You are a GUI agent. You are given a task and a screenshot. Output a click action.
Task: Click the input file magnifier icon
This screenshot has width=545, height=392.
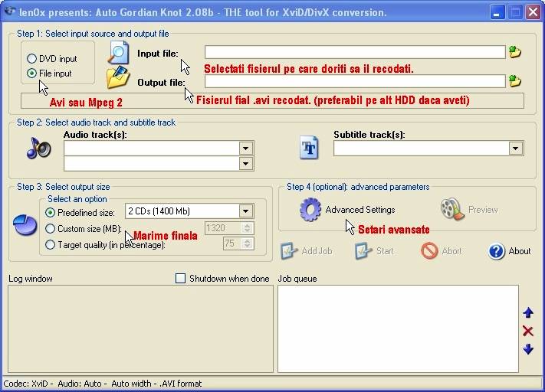point(118,51)
